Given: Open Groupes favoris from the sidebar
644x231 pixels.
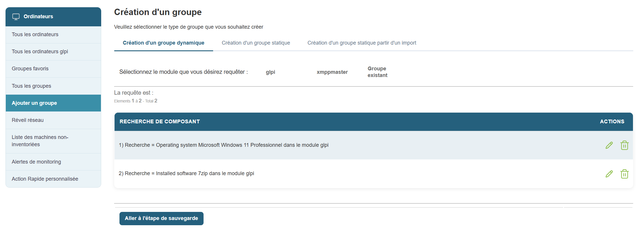Looking at the screenshot, I should point(30,69).
